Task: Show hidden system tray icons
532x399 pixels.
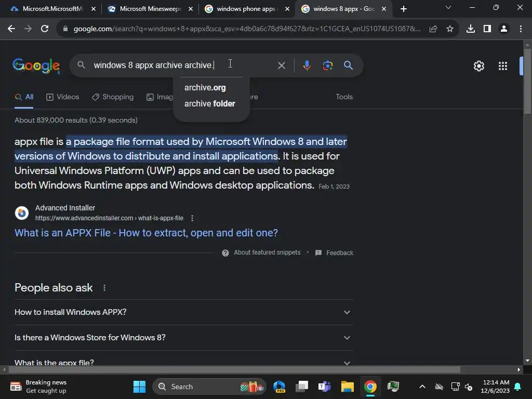Action: tap(422, 387)
